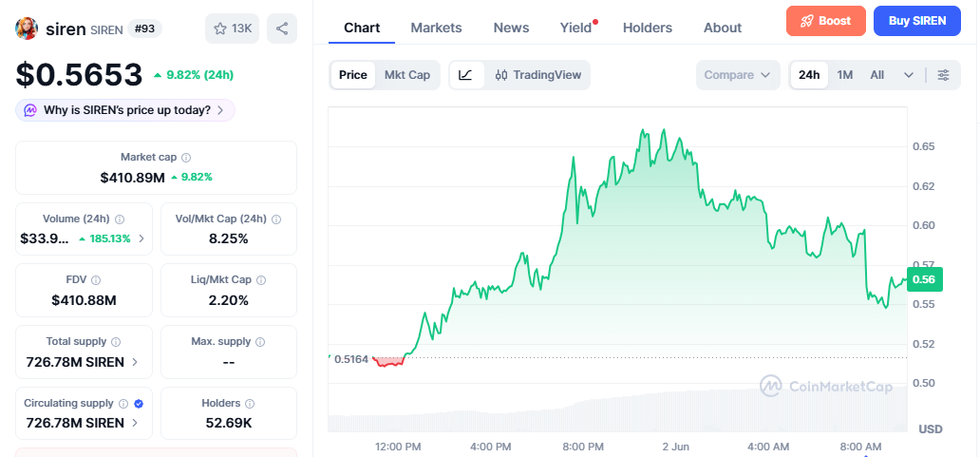
Task: Expand Circulating supply 726.78M SIREN chevron
Action: tap(135, 423)
